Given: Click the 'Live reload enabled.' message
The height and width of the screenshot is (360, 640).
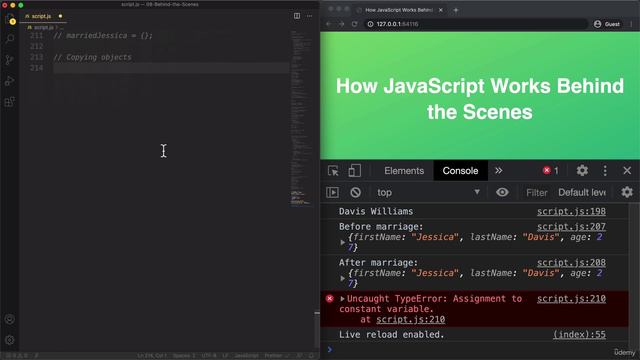Looking at the screenshot, I should click(391, 335).
